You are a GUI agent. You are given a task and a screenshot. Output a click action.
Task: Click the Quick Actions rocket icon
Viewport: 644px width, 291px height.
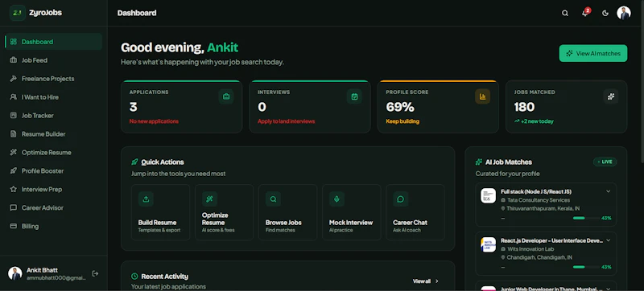(x=134, y=162)
